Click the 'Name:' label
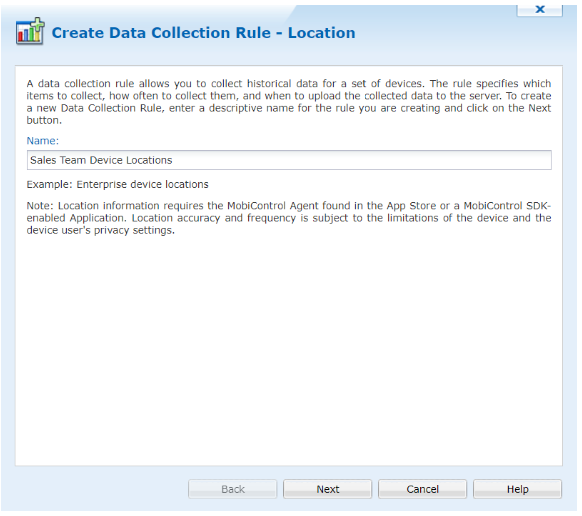 43,141
